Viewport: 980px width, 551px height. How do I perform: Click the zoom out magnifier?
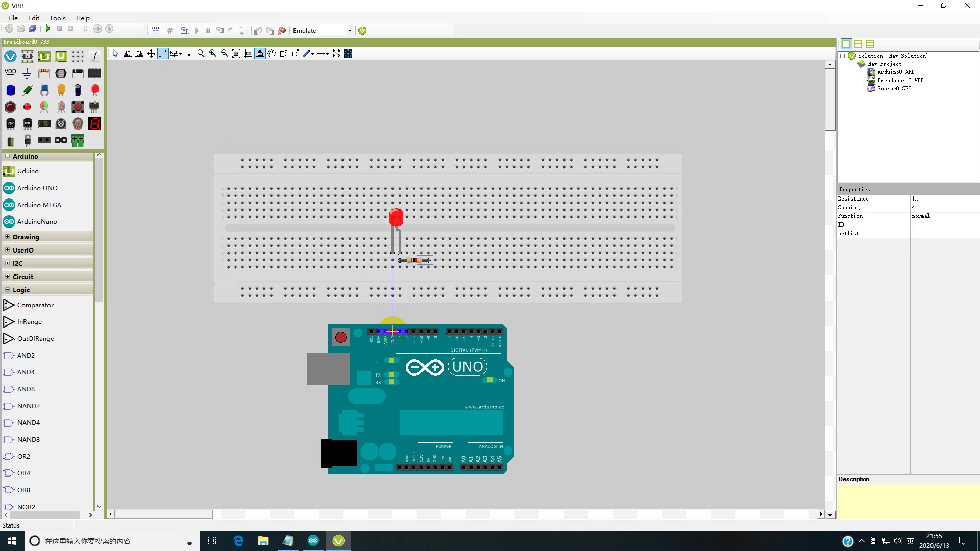(225, 54)
